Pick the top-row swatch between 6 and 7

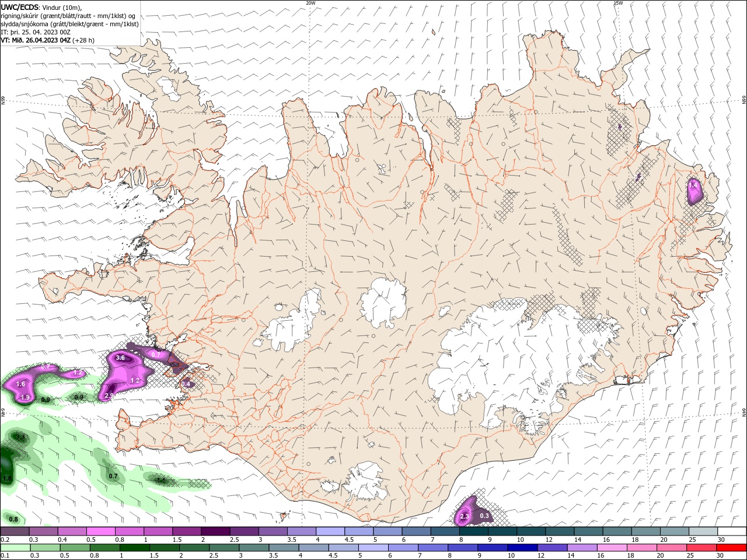point(416,531)
